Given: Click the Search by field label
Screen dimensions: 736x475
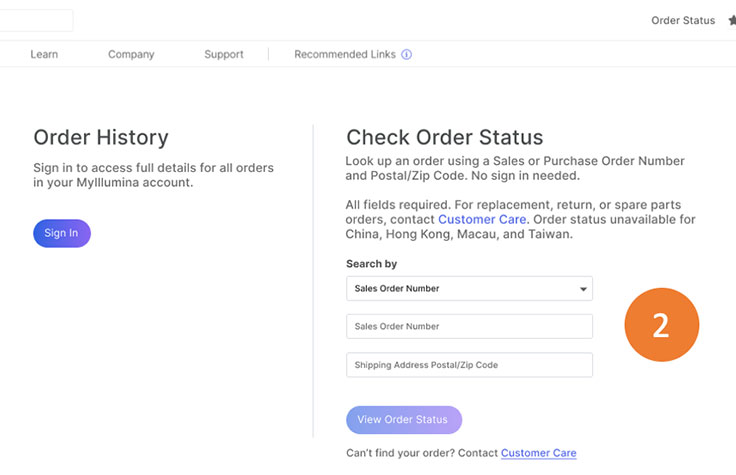Looking at the screenshot, I should 371,264.
